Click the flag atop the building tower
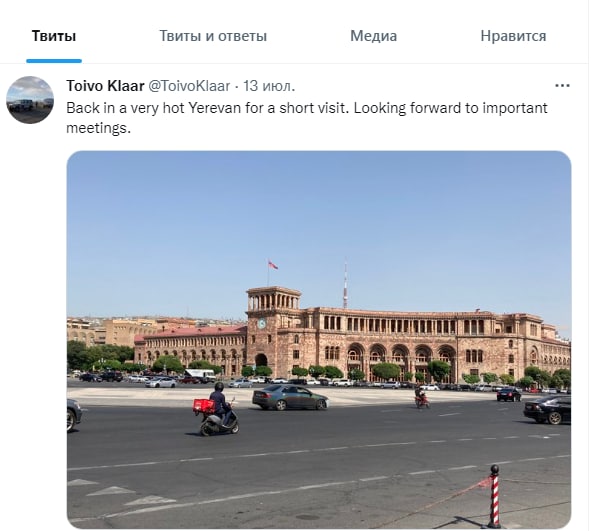The image size is (614, 531). coord(273,265)
